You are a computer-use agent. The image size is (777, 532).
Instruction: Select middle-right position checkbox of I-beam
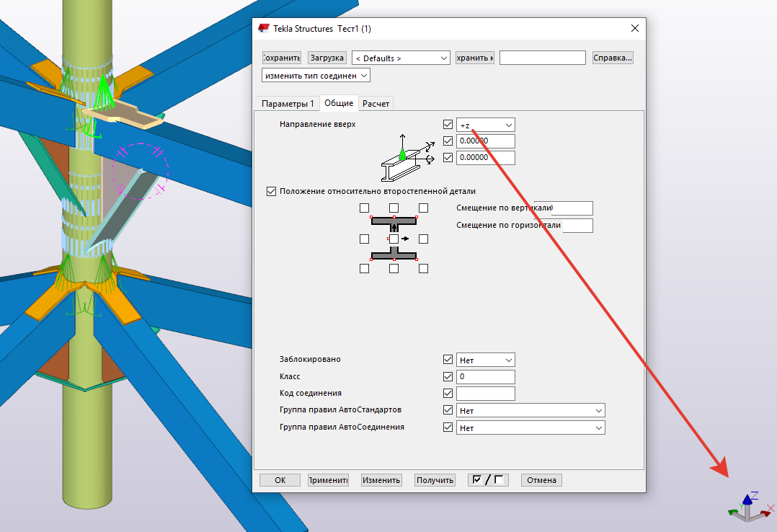tap(423, 239)
